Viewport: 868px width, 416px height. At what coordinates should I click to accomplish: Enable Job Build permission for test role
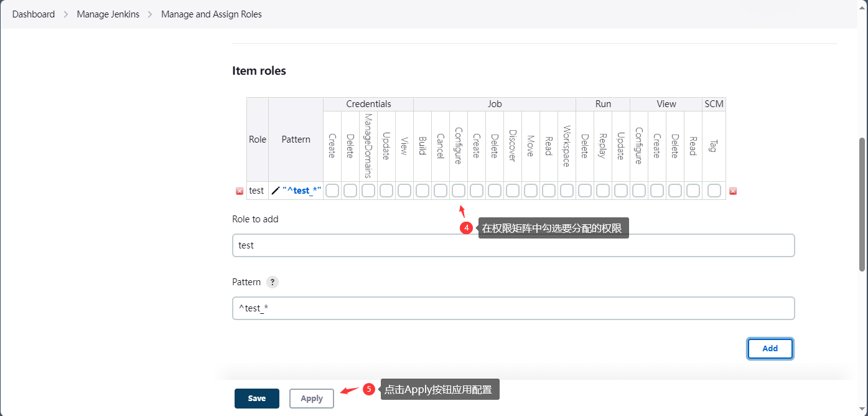[x=422, y=191]
